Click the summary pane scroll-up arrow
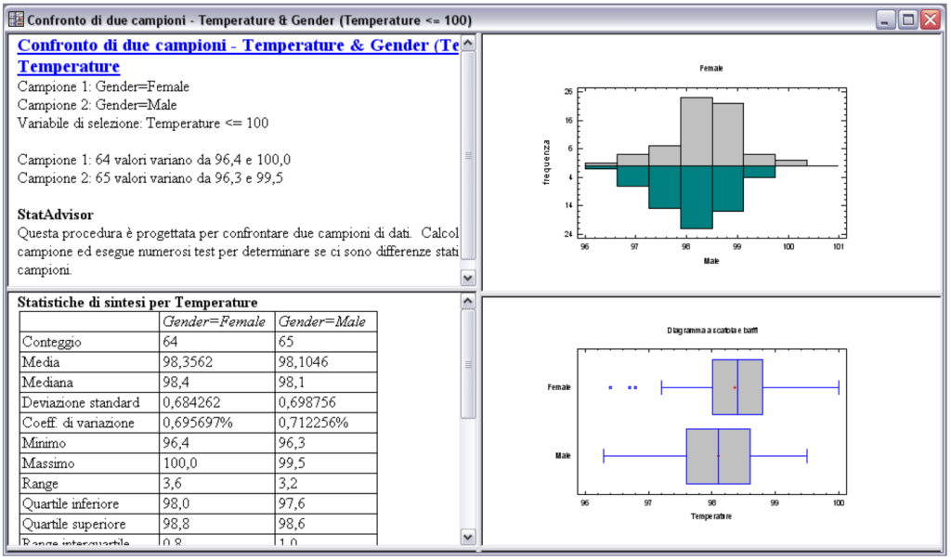 point(468,43)
